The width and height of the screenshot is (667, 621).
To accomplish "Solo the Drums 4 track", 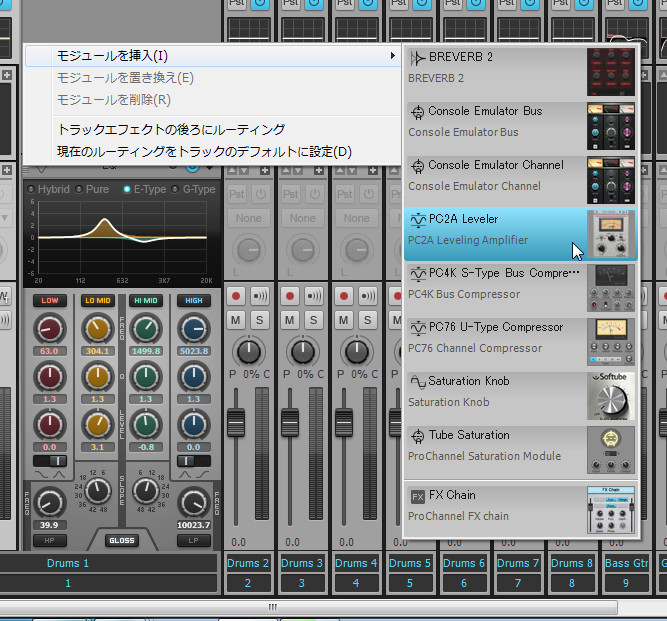I will (x=368, y=320).
